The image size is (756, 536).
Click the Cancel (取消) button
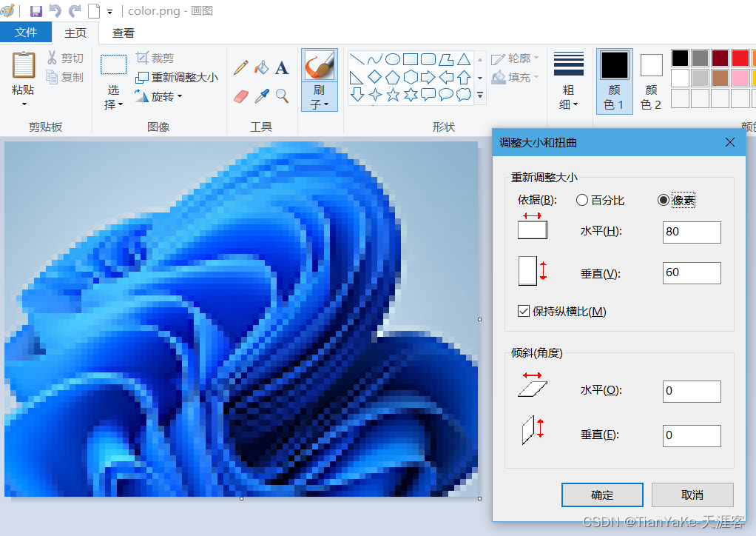692,495
